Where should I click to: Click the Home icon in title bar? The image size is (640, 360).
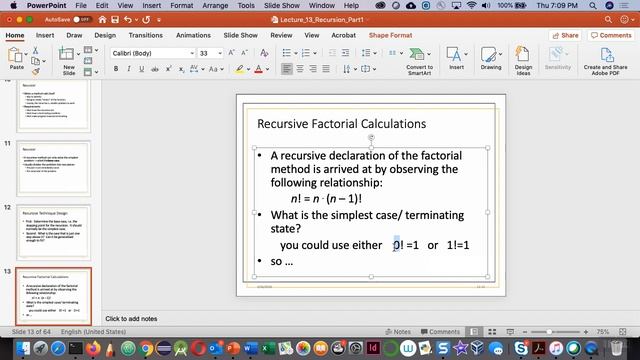click(102, 20)
